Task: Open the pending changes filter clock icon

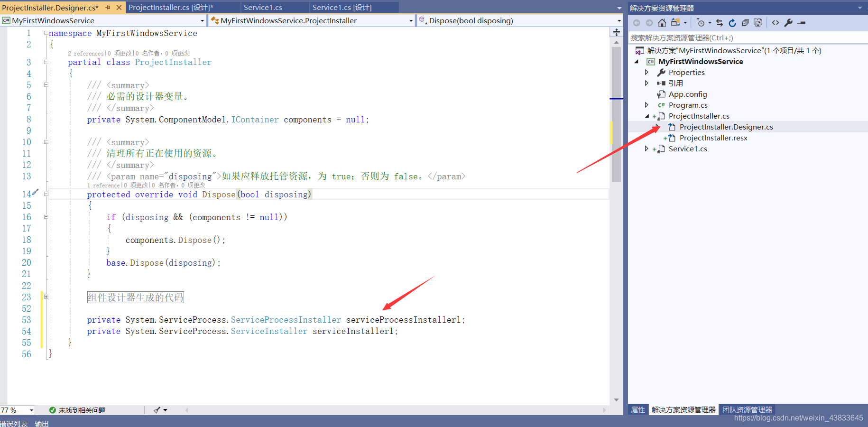Action: pyautogui.click(x=701, y=23)
